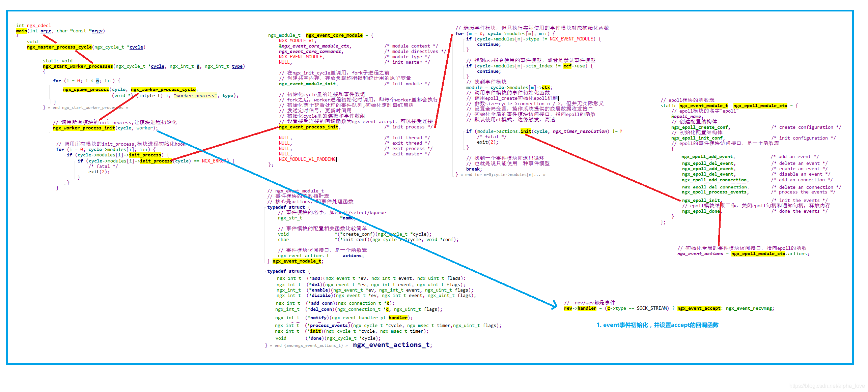Click the blog.csdn.net watermark URL
The image size is (868, 392).
click(x=827, y=386)
